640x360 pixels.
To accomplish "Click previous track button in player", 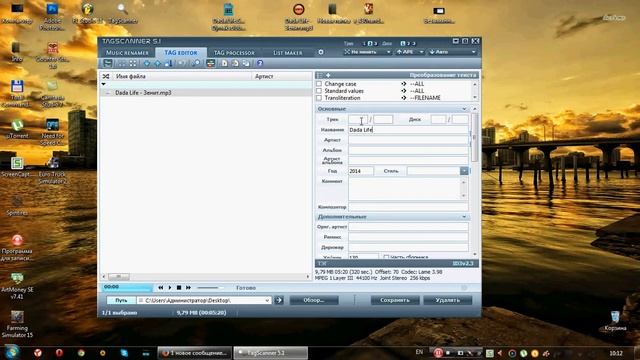I will pos(160,288).
